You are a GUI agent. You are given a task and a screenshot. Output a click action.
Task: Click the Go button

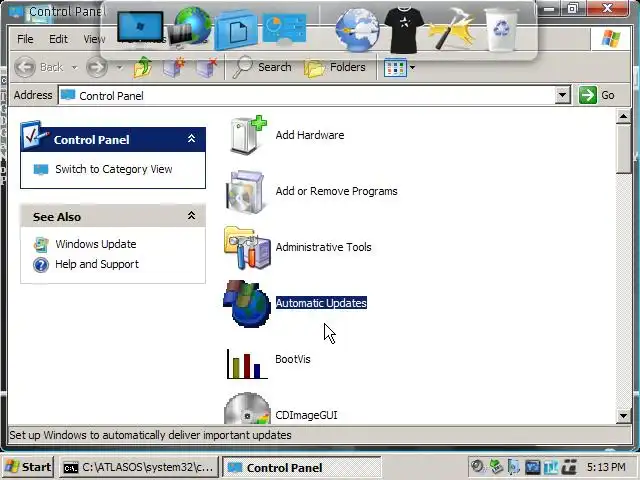pos(596,95)
